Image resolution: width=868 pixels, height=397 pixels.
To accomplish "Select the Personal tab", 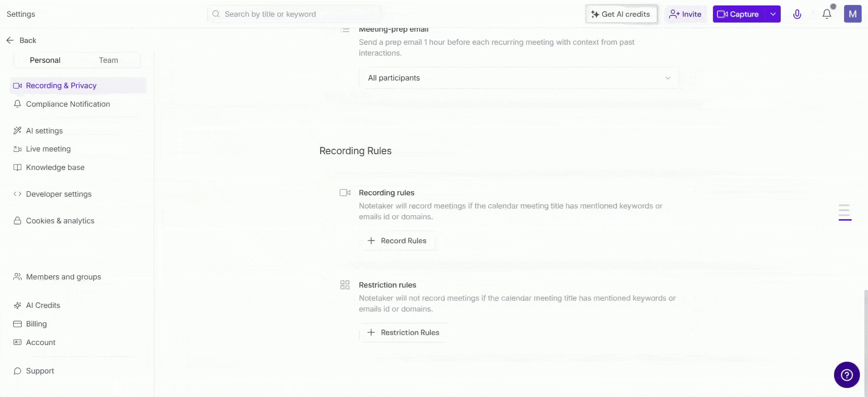I will point(45,60).
